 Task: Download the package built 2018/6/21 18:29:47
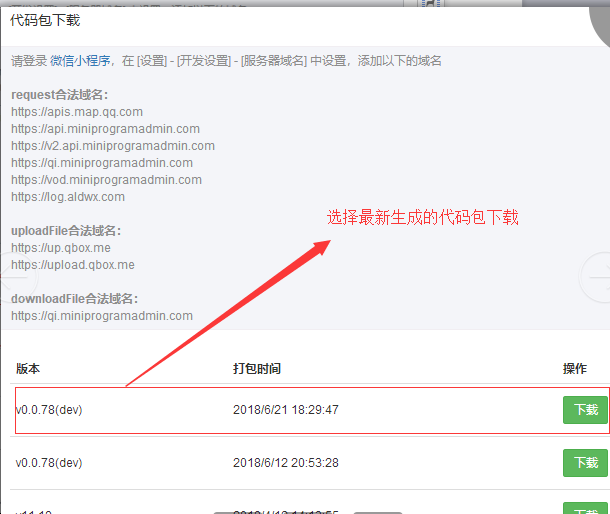(x=585, y=410)
